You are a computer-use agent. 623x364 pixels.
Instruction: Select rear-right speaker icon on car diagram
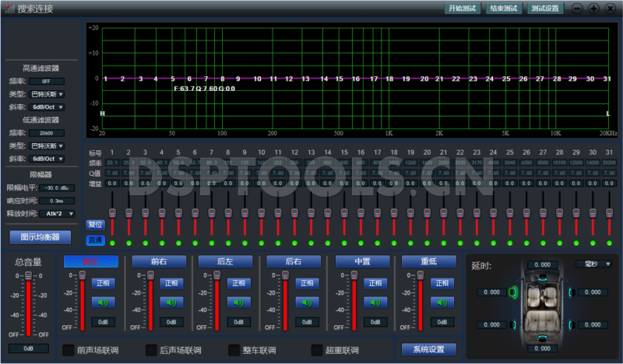click(571, 324)
